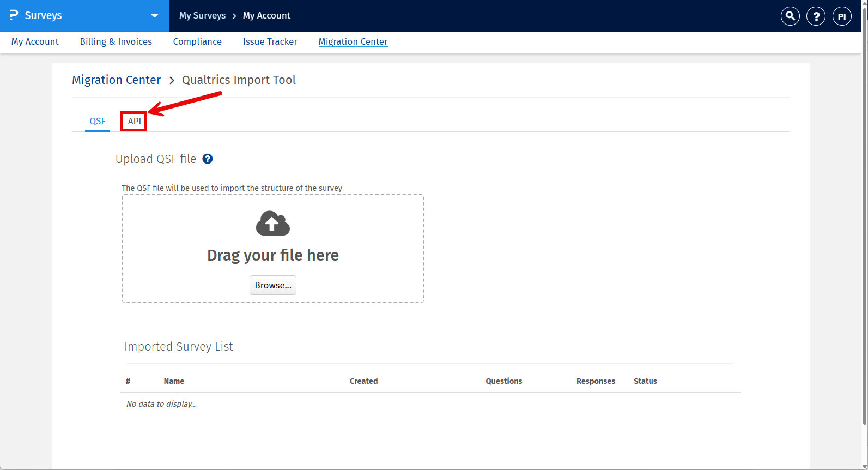Screen dimensions: 868x470
Task: Click the No data to display row
Action: click(430, 404)
